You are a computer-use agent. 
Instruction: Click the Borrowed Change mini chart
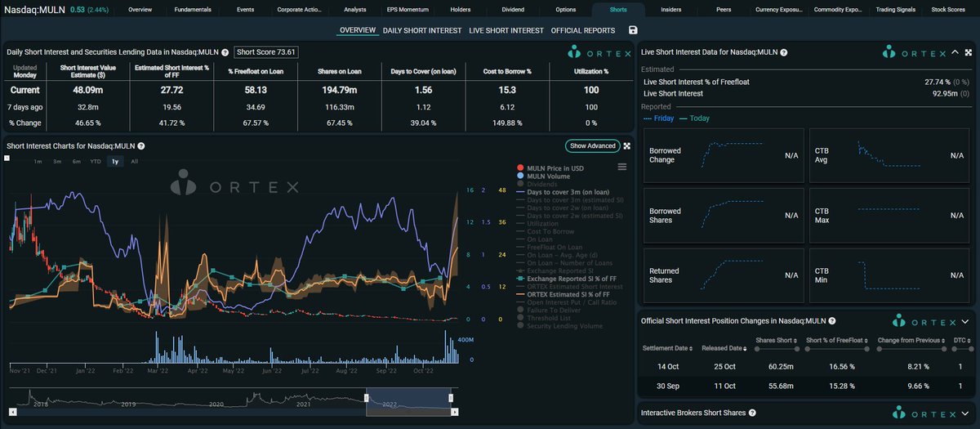click(723, 155)
